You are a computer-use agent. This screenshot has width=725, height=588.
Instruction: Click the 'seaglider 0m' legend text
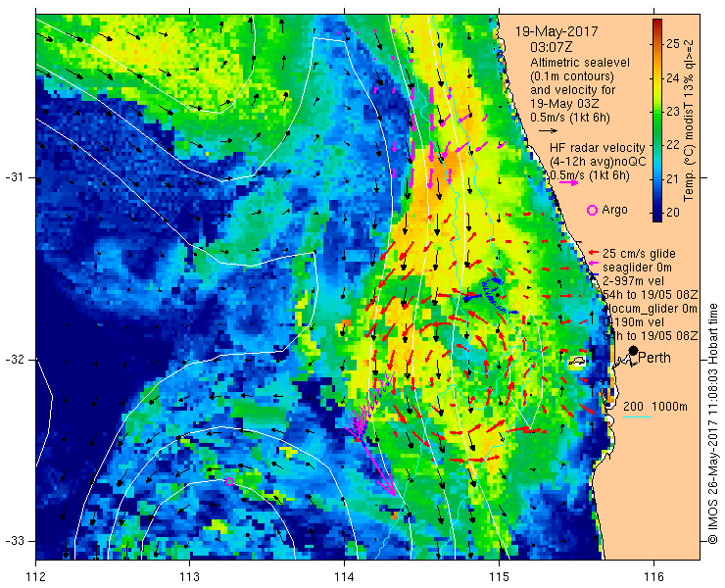[x=637, y=268]
